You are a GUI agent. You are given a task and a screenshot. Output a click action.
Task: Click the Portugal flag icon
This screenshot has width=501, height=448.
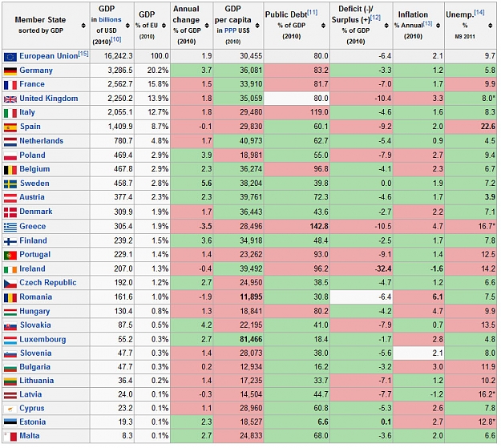10,256
